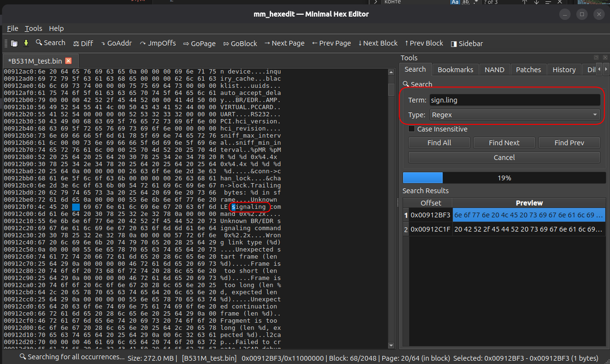The width and height of the screenshot is (610, 364).
Task: Click GoAddr toolbar button
Action: tap(116, 43)
